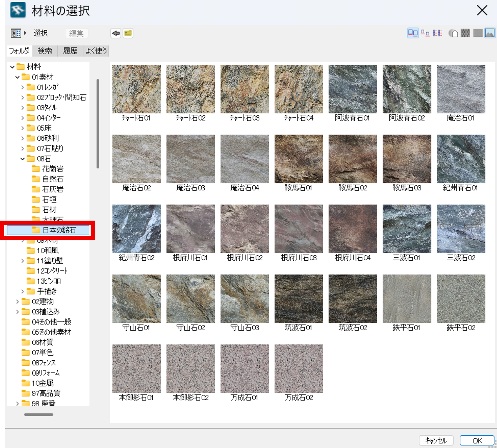Select the 花崗岩 folder in tree
This screenshot has width=497, height=448.
[53, 169]
